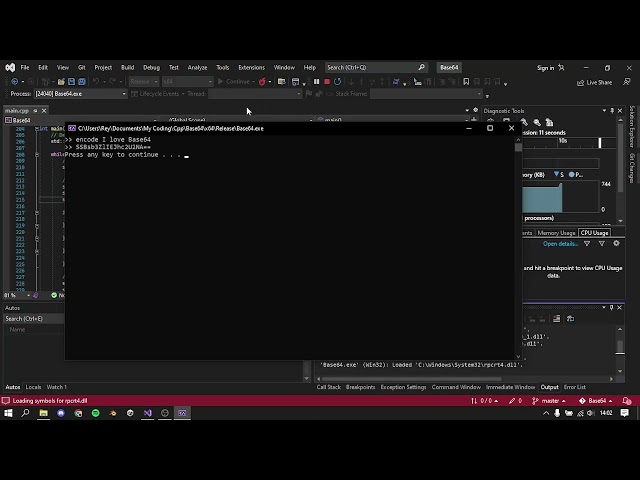Click the red Stop Debugging icon
The width and height of the screenshot is (640, 480).
click(327, 82)
